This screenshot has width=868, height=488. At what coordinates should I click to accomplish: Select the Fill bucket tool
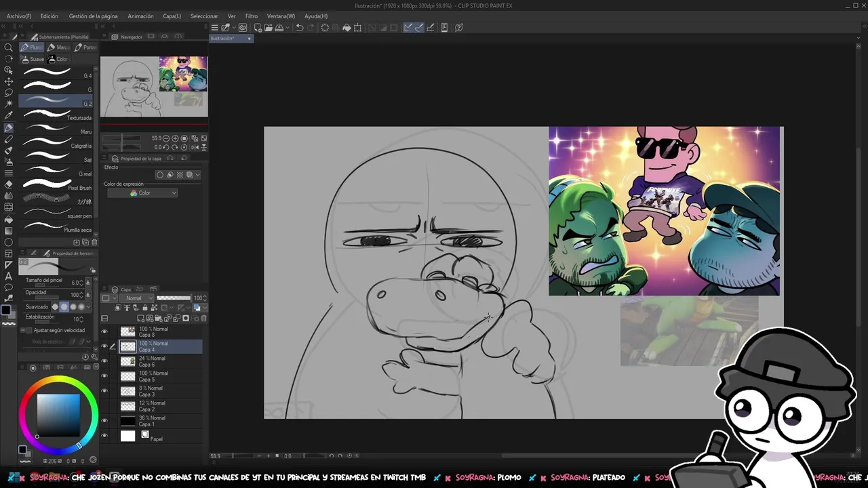[x=9, y=219]
